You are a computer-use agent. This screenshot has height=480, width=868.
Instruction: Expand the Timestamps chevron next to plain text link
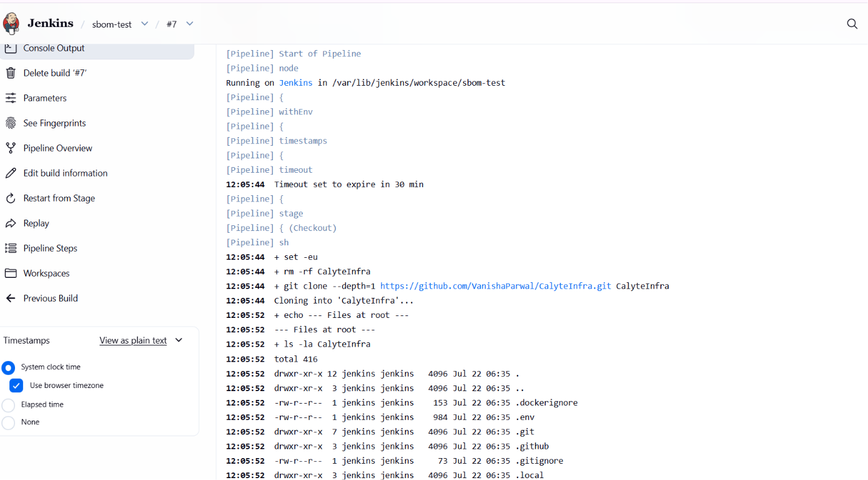point(179,340)
